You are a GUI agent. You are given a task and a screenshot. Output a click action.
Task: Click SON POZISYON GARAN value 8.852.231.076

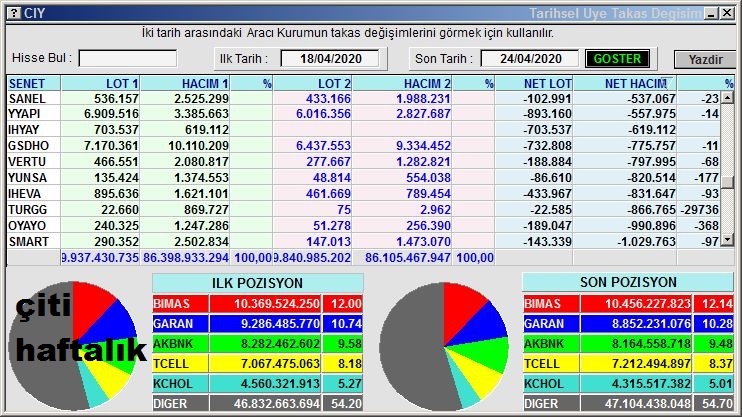coord(651,323)
